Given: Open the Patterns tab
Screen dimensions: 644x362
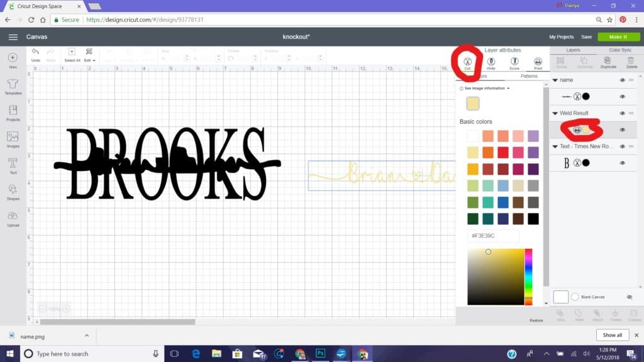Looking at the screenshot, I should (x=529, y=76).
